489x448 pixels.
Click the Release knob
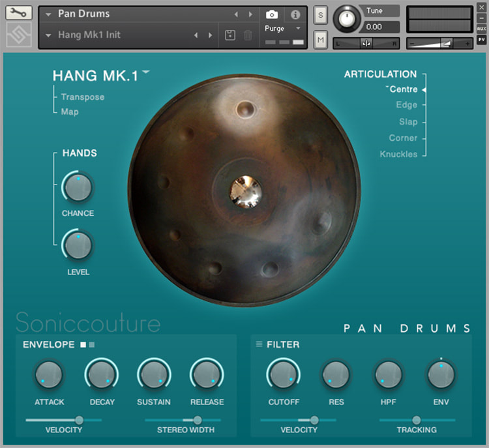[x=207, y=375]
